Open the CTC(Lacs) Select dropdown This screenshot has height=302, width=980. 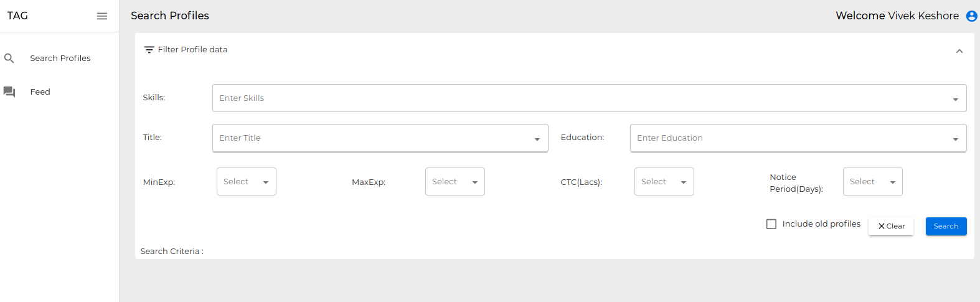664,182
